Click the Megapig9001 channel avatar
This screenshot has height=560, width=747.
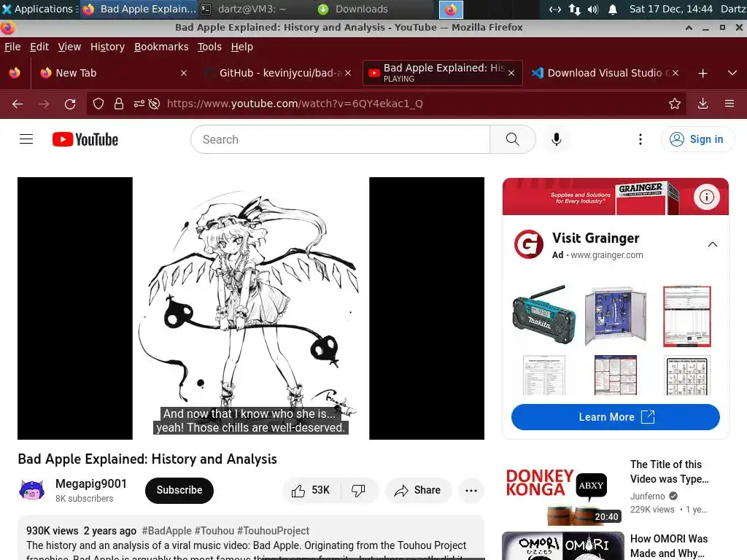[x=32, y=490]
